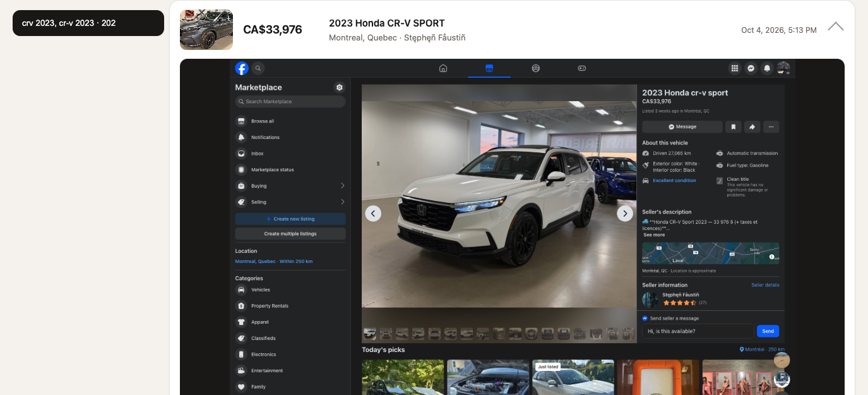Viewport: 868px width, 395px height.
Task: Select the Marketplace tab icon in top bar
Action: point(489,68)
